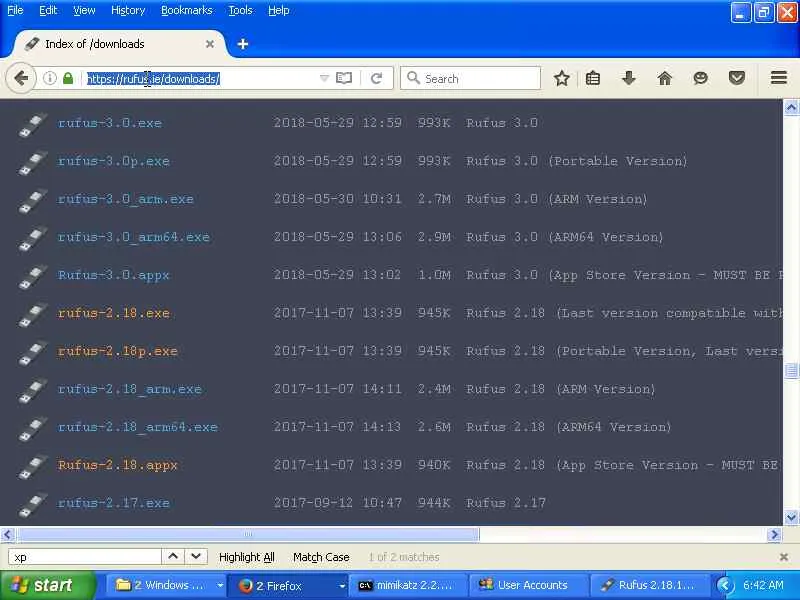Select the Index of /downloads tab

click(x=118, y=44)
